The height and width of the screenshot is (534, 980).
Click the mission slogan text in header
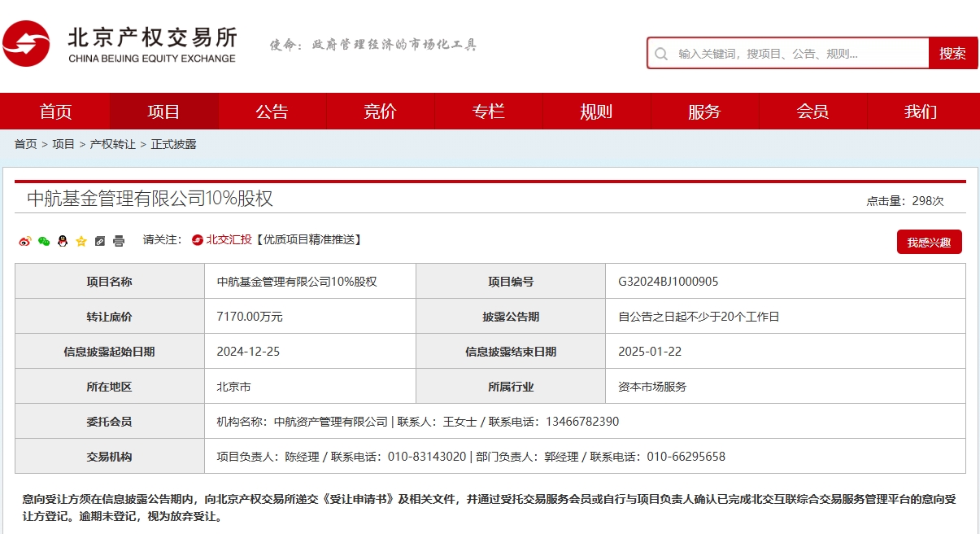pos(373,45)
